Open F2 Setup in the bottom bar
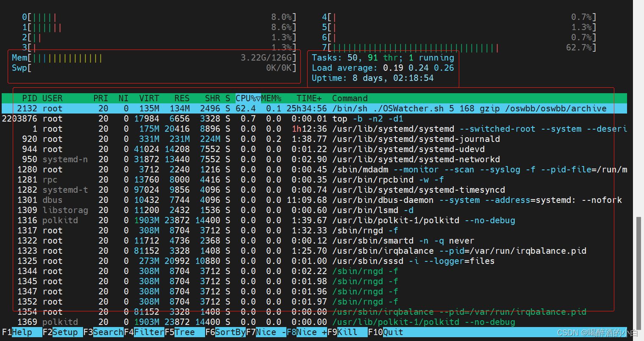This screenshot has width=644, height=341. click(63, 332)
